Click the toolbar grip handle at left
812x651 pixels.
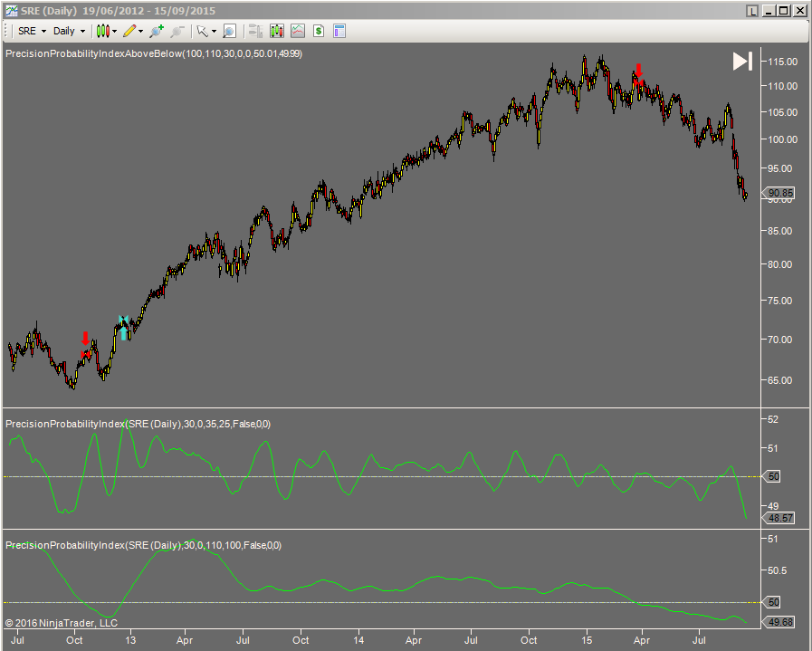point(6,31)
